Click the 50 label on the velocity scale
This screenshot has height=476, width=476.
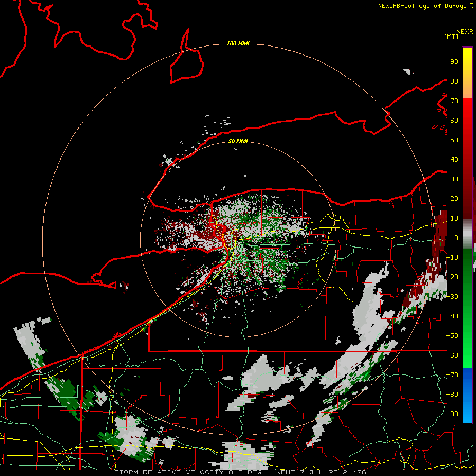pos(454,140)
